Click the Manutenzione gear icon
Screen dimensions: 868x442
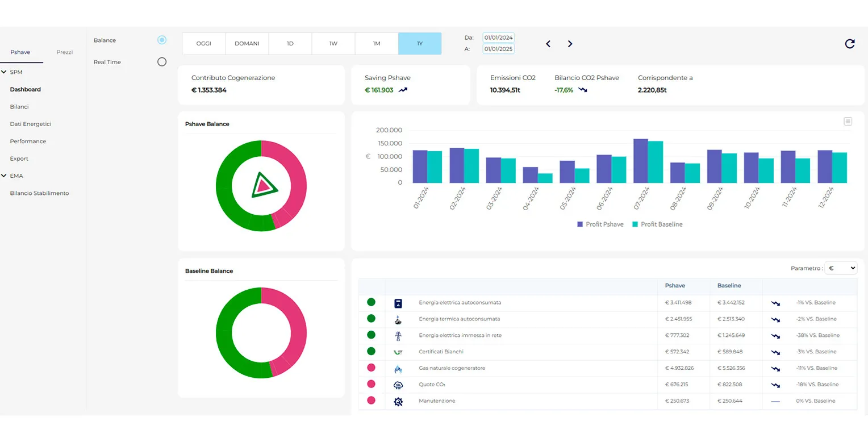[x=398, y=402]
